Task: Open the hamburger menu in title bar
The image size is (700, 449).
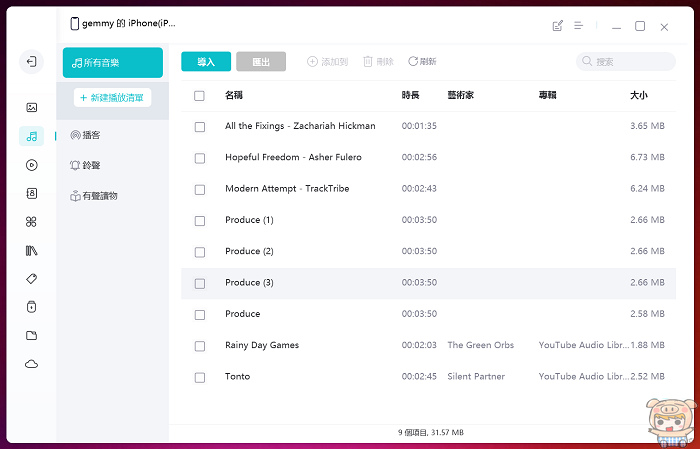Action: pyautogui.click(x=578, y=26)
